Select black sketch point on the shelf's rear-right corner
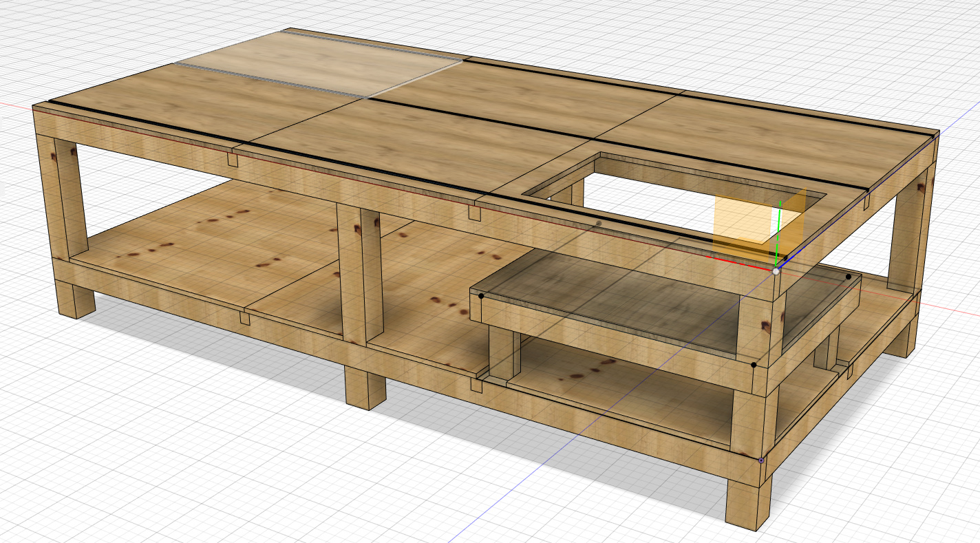 click(849, 277)
